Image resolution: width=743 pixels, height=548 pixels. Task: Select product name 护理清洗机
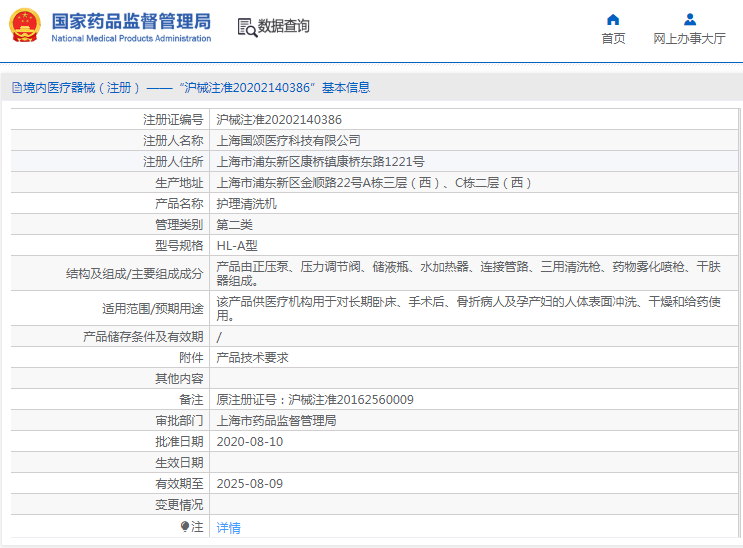(x=246, y=204)
